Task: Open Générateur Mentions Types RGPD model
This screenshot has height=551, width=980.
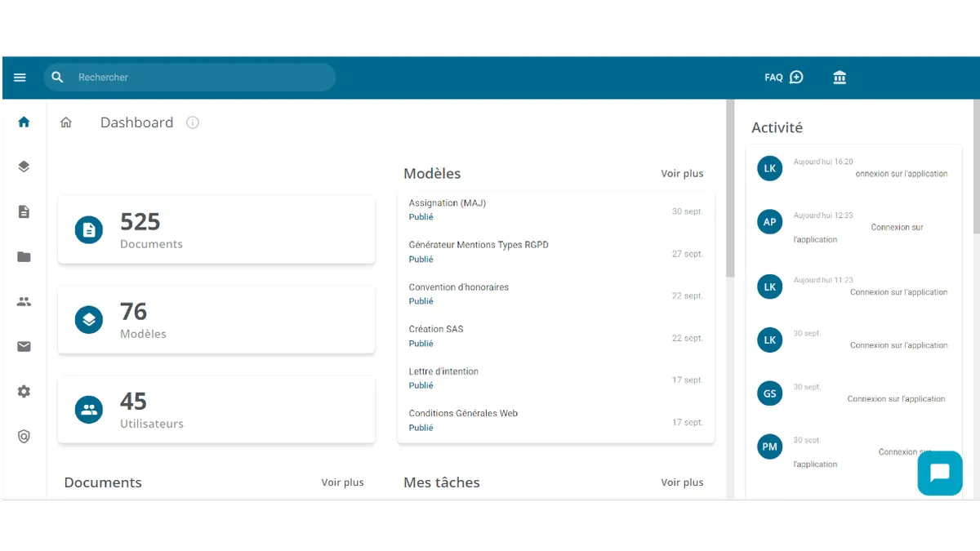Action: click(555, 252)
